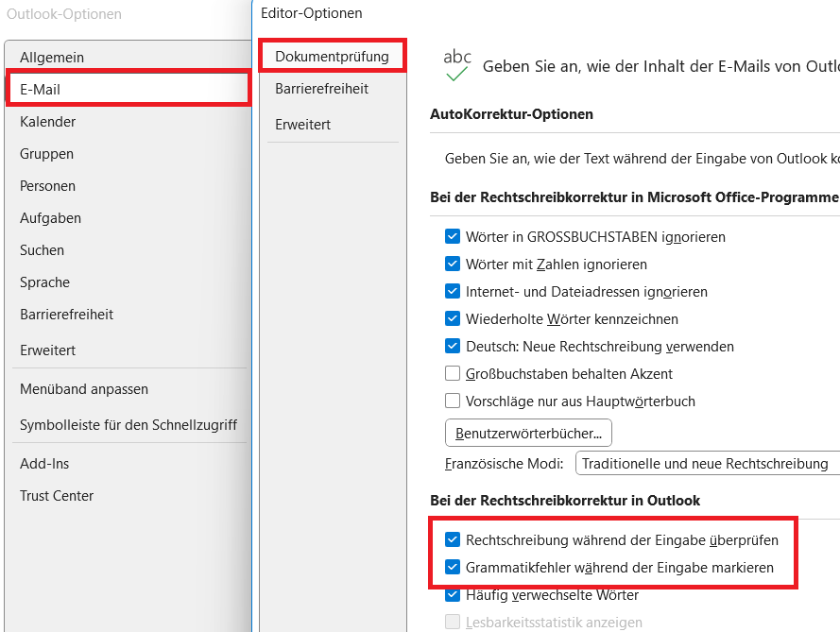The height and width of the screenshot is (632, 840).
Task: Select Allgemein in Outlook-Optionen
Action: click(x=129, y=58)
